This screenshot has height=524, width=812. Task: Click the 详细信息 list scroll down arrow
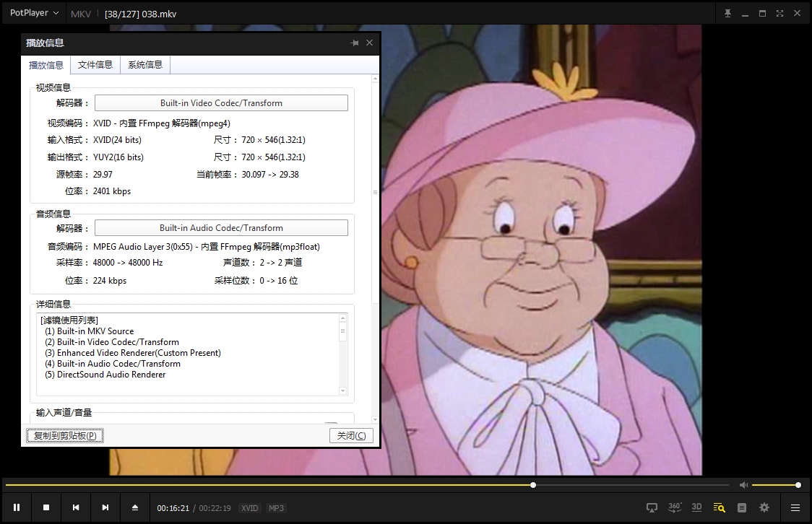342,391
